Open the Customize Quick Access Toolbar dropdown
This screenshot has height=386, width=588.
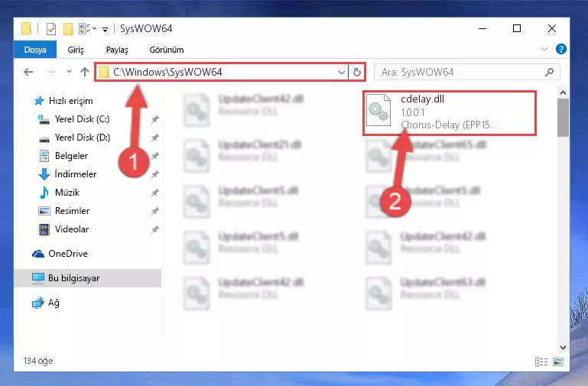106,29
